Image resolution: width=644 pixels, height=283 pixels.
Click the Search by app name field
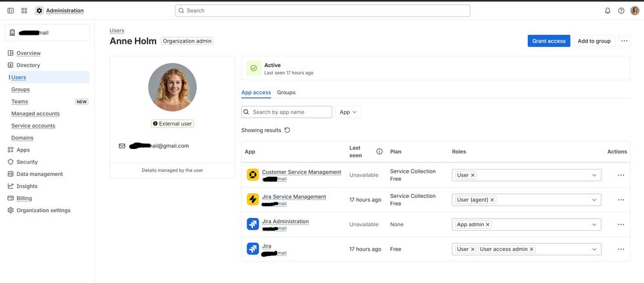click(x=287, y=112)
